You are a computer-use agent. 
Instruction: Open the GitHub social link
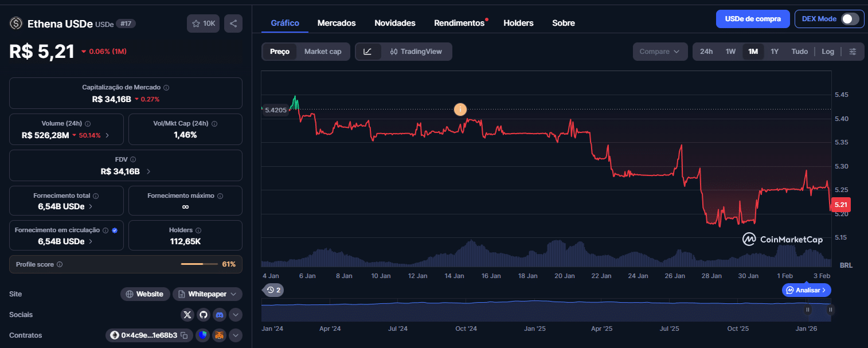pos(204,315)
